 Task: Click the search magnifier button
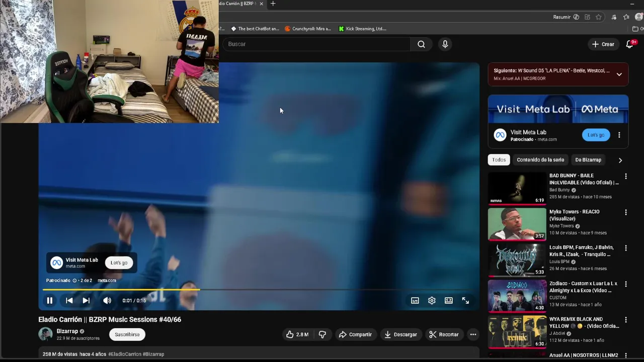[421, 44]
